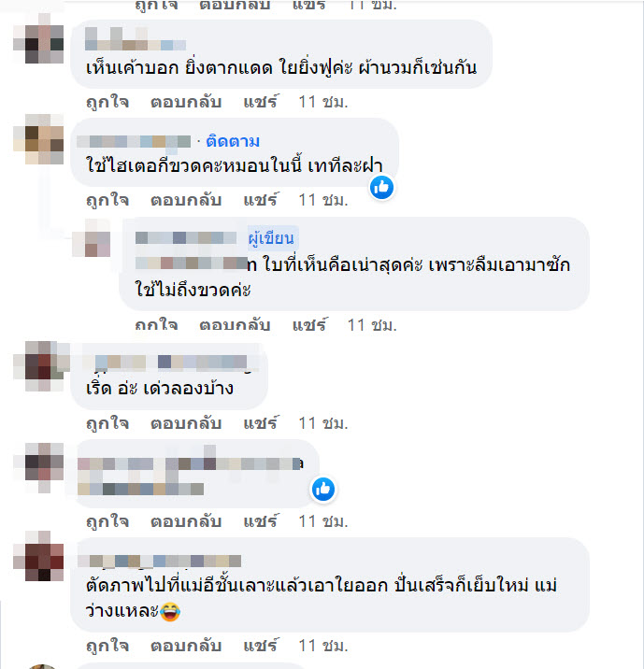The height and width of the screenshot is (669, 644).
Task: Share the ไฮเตอร์กี่ขวด comment with แชร์
Action: [x=261, y=200]
